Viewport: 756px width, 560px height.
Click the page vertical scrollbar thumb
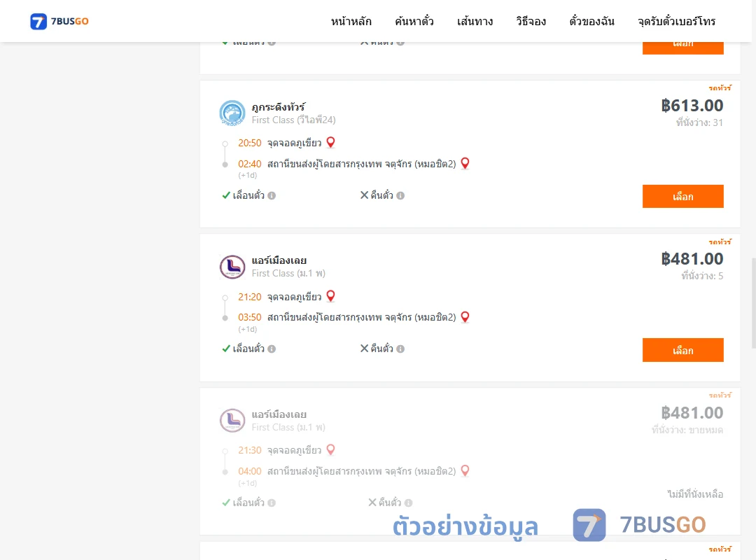(754, 303)
